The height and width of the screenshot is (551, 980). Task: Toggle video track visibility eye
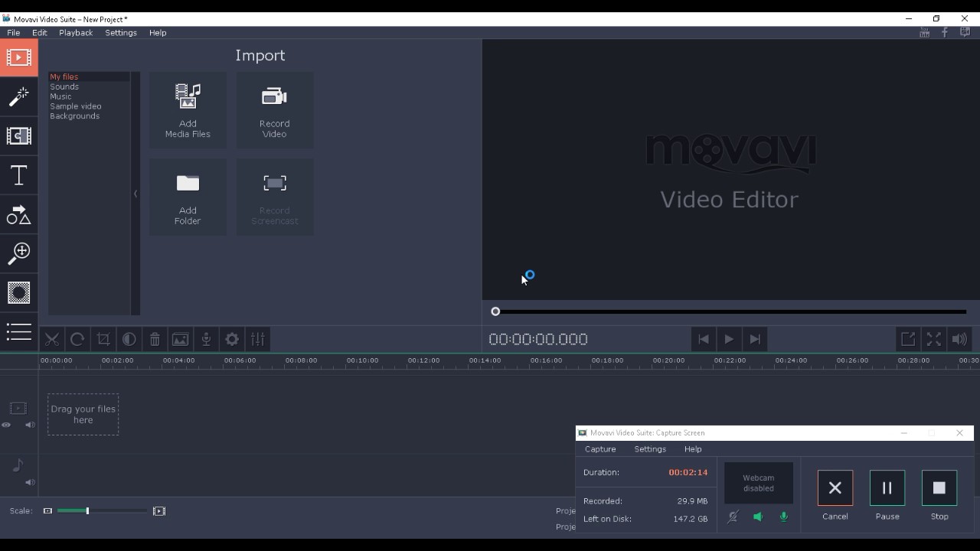(6, 425)
